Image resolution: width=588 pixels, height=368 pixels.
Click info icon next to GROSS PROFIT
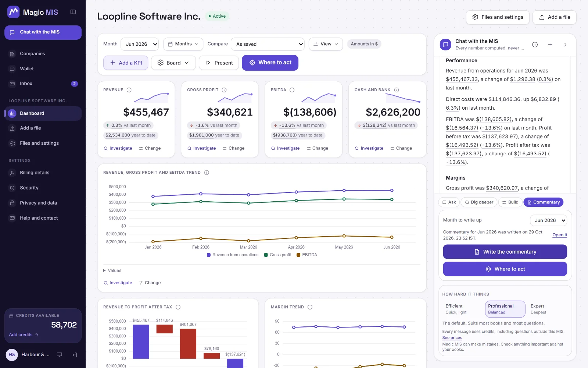pos(224,90)
